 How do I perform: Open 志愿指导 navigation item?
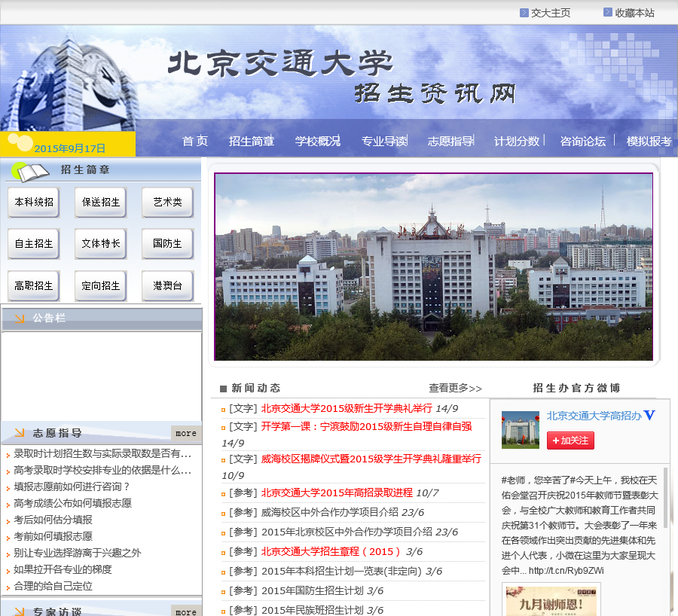pyautogui.click(x=450, y=141)
